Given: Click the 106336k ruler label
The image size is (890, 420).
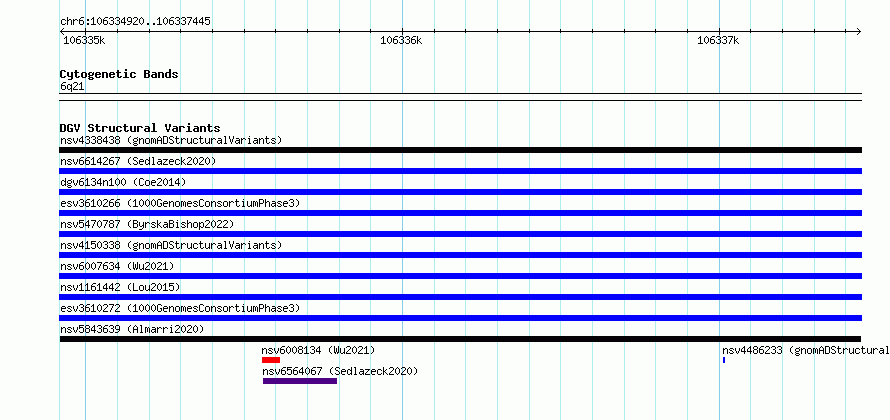Looking at the screenshot, I should click(401, 40).
